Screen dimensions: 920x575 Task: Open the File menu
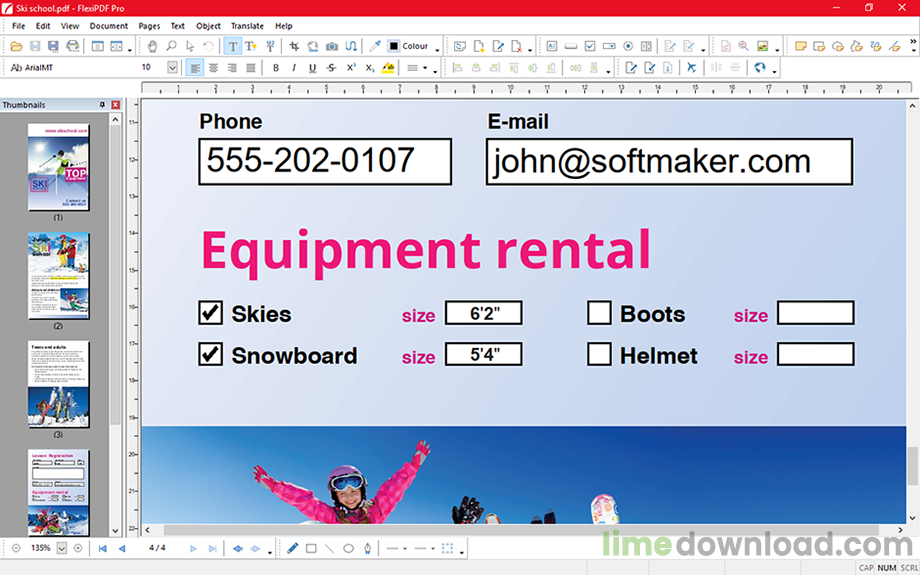[x=19, y=26]
